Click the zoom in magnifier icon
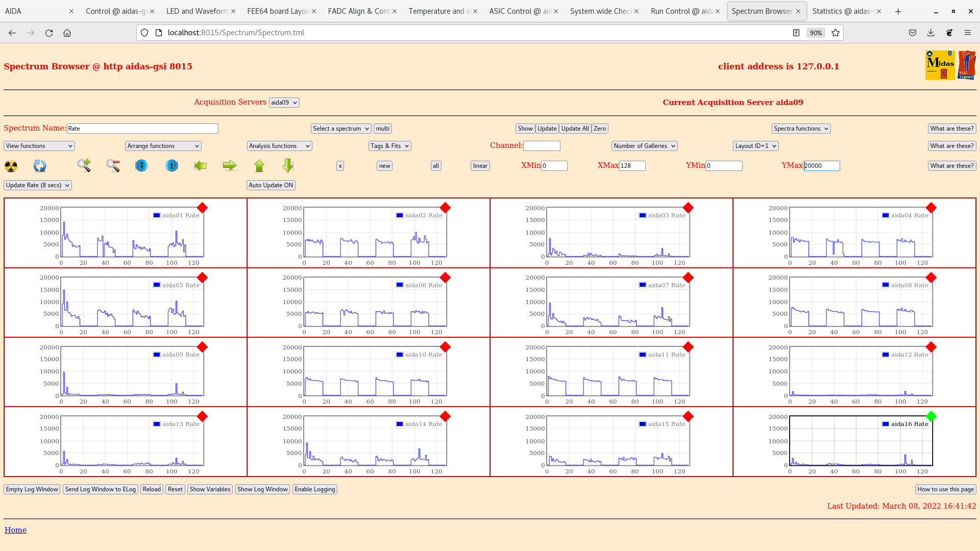The width and height of the screenshot is (980, 551). (x=84, y=165)
